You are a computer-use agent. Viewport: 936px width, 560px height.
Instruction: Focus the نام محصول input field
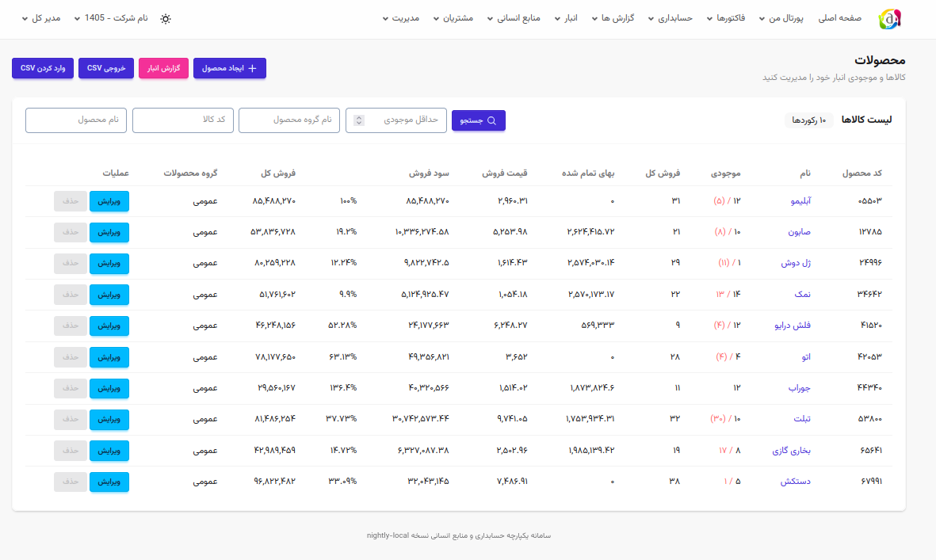coord(76,120)
